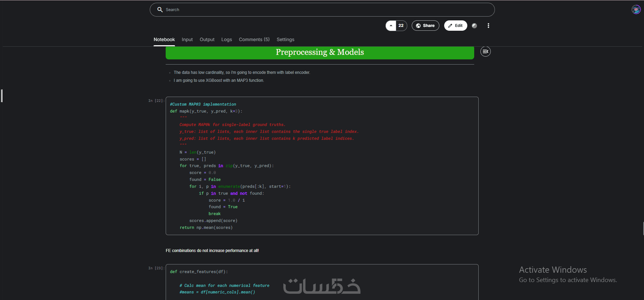Open the three-dot more options menu
Viewport: 644px width, 300px height.
(x=488, y=26)
